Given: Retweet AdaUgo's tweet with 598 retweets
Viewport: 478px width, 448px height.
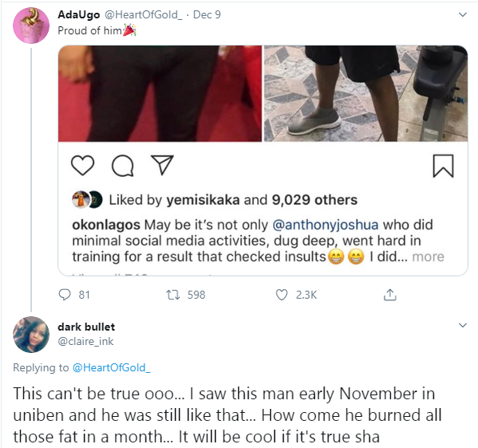Looking at the screenshot, I should coord(173,295).
